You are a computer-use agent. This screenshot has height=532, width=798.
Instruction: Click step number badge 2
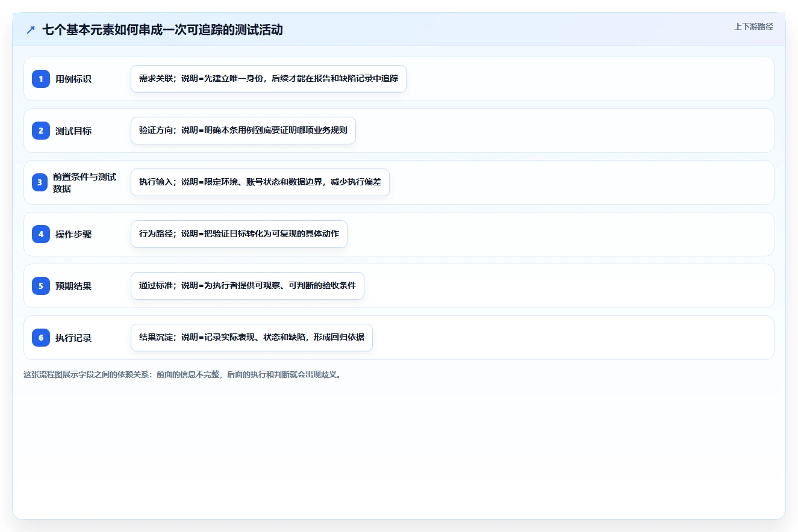pos(41,131)
